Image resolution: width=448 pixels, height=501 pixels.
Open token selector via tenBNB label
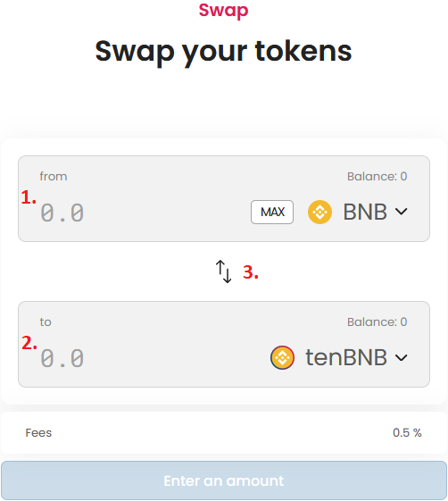pyautogui.click(x=346, y=357)
